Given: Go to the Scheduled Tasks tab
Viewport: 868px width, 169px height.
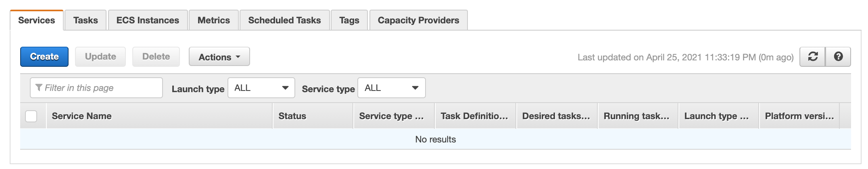Looking at the screenshot, I should click(284, 20).
